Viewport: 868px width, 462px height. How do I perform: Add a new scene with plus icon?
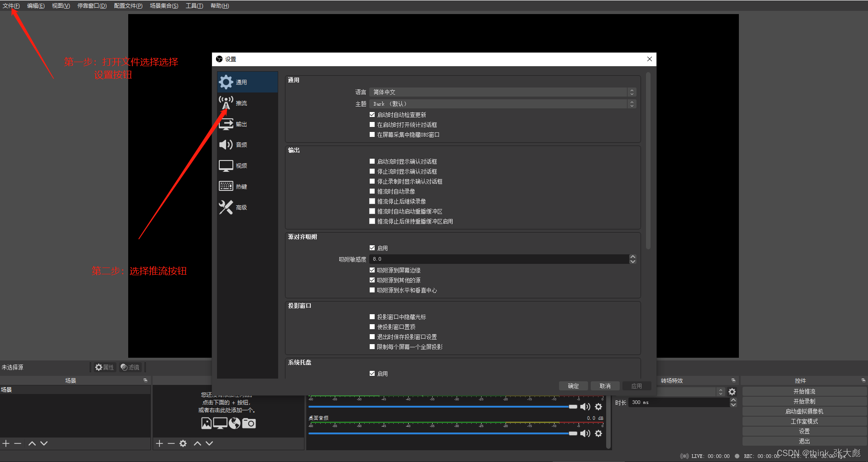click(6, 443)
